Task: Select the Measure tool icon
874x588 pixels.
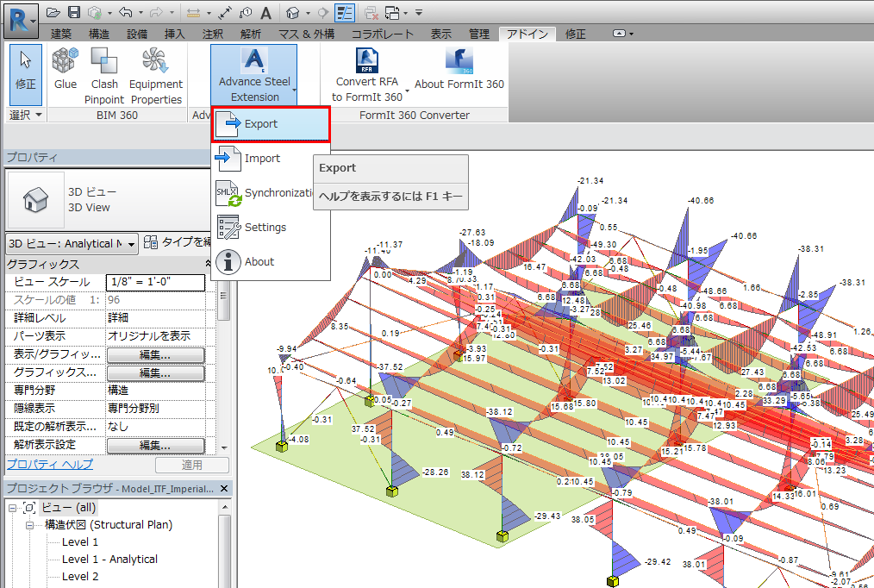Action: tap(193, 12)
